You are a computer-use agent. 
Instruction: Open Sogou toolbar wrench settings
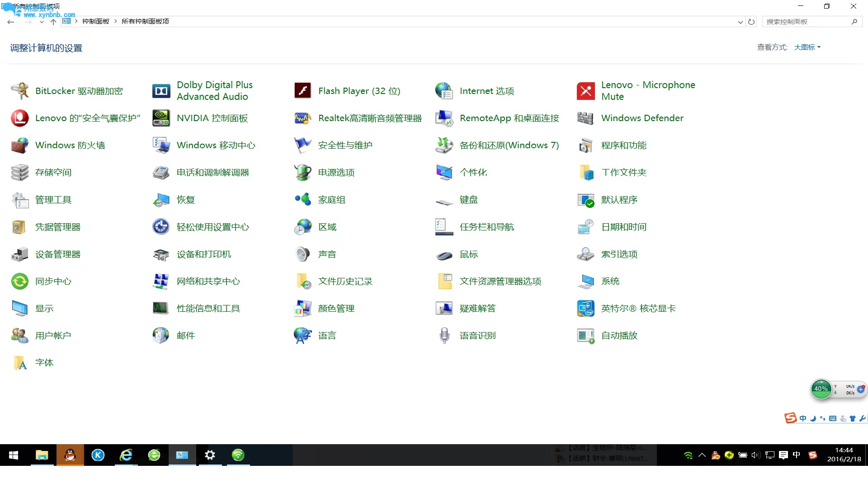click(862, 418)
